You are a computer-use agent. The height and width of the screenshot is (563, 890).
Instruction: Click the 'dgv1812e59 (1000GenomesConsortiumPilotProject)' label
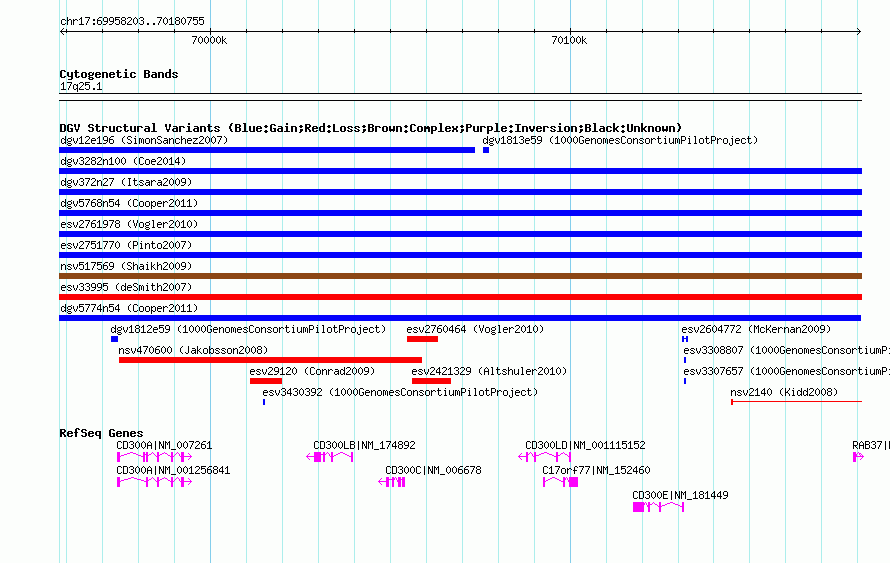click(x=248, y=329)
